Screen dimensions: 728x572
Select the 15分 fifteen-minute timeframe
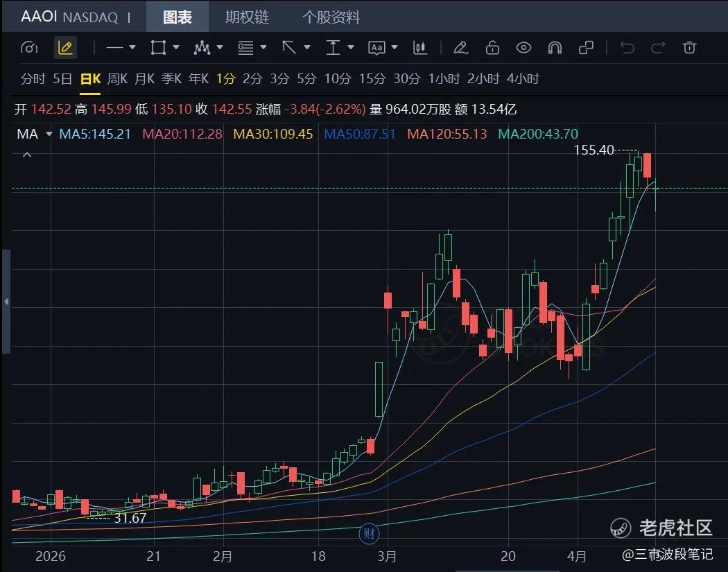click(372, 78)
